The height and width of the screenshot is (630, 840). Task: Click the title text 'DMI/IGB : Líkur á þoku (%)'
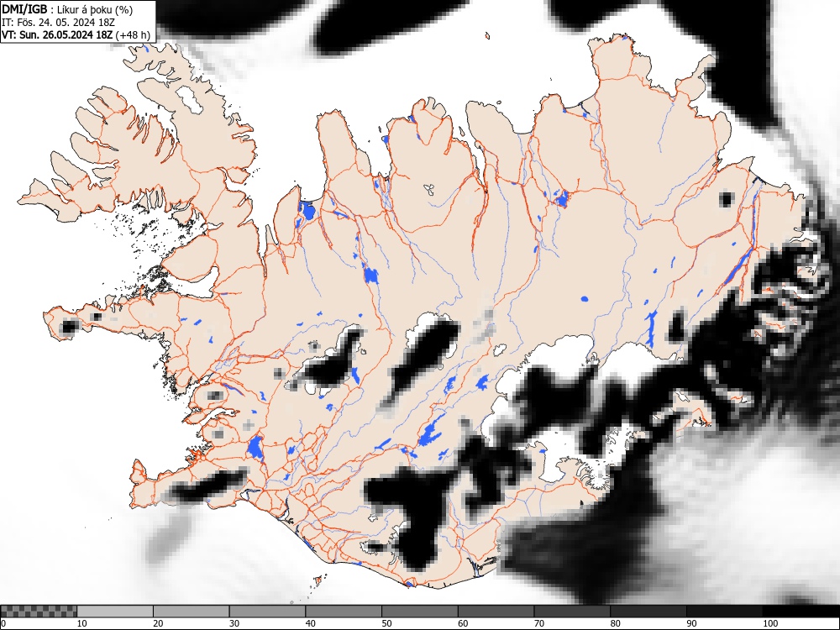[x=67, y=9]
